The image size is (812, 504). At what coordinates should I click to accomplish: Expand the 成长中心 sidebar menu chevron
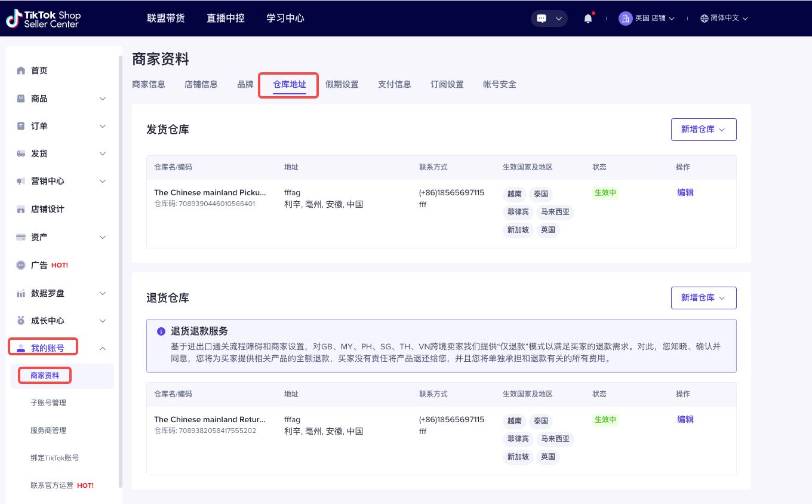click(x=103, y=321)
